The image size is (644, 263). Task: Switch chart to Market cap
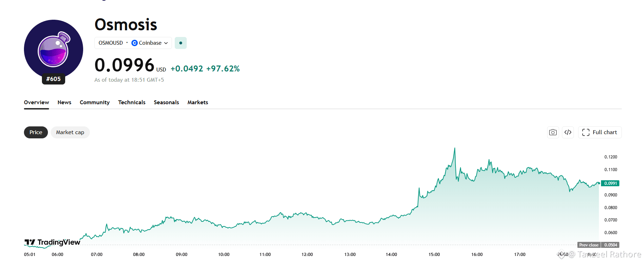[70, 132]
